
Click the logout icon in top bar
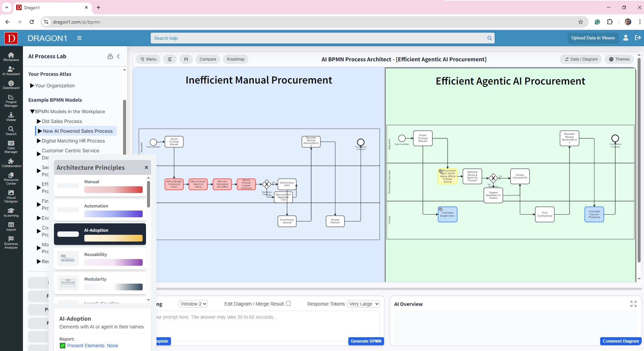tap(638, 38)
